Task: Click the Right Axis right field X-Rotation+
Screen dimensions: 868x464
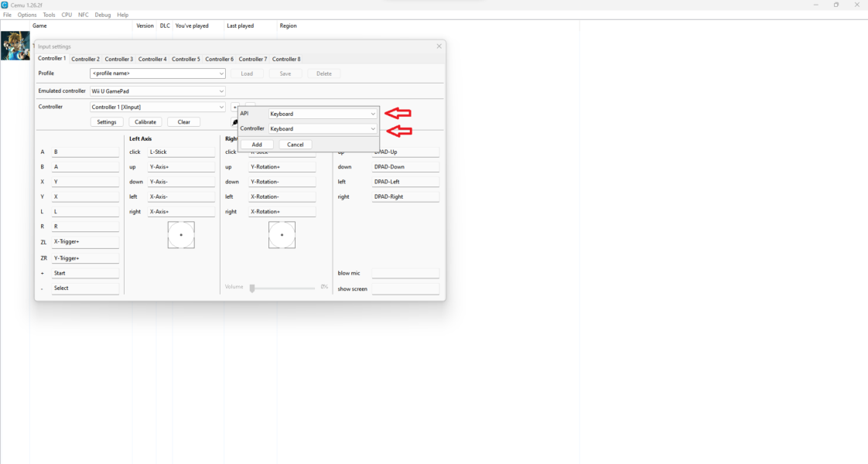Action: click(x=282, y=212)
